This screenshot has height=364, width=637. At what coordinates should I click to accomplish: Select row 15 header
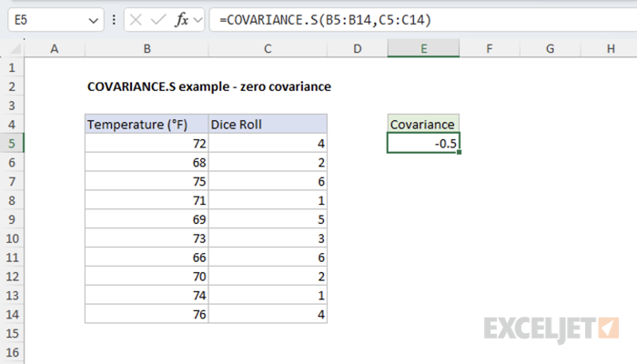(12, 333)
